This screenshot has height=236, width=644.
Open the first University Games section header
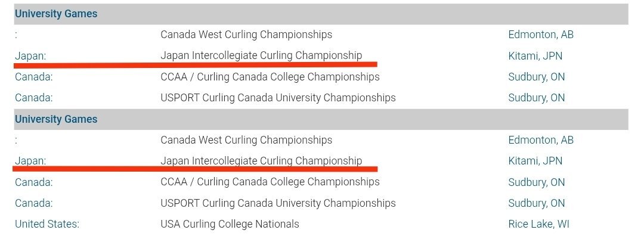[56, 14]
